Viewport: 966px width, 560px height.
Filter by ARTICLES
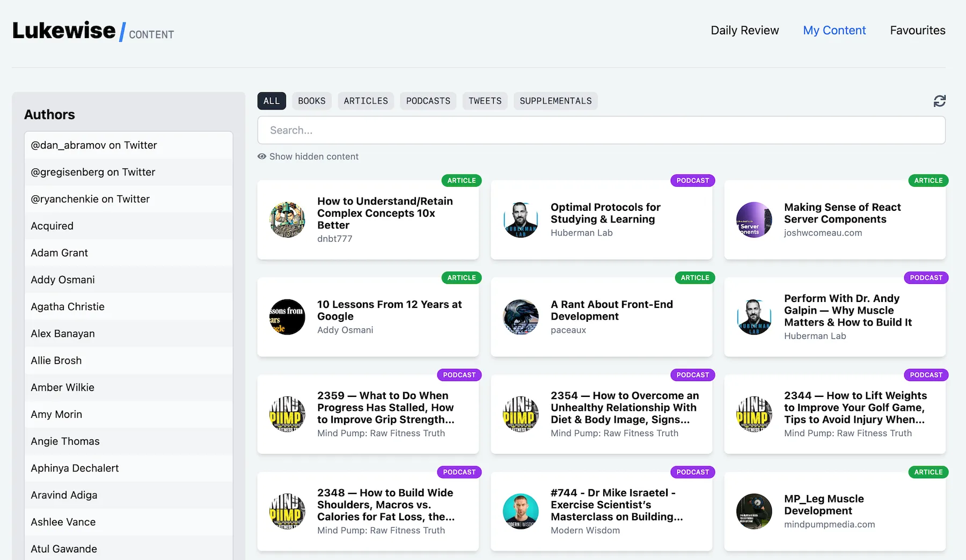tap(366, 101)
